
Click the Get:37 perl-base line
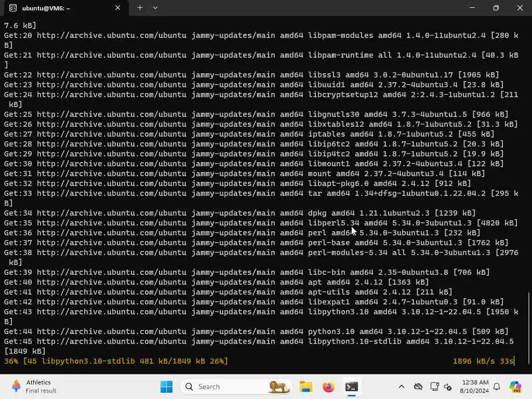[x=256, y=243]
